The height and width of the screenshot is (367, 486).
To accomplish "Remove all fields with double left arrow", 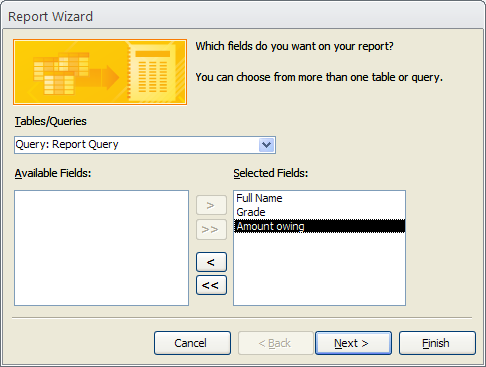I will pyautogui.click(x=211, y=285).
